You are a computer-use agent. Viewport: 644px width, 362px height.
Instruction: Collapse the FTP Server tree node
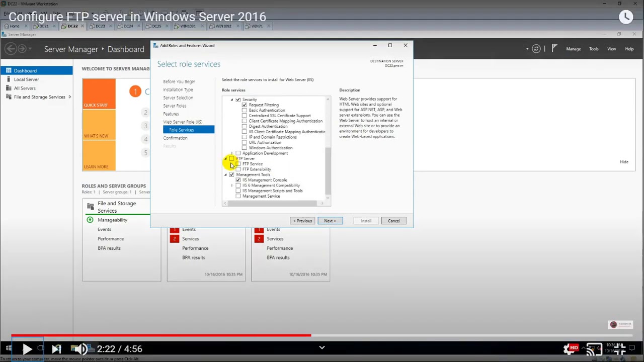(x=225, y=158)
